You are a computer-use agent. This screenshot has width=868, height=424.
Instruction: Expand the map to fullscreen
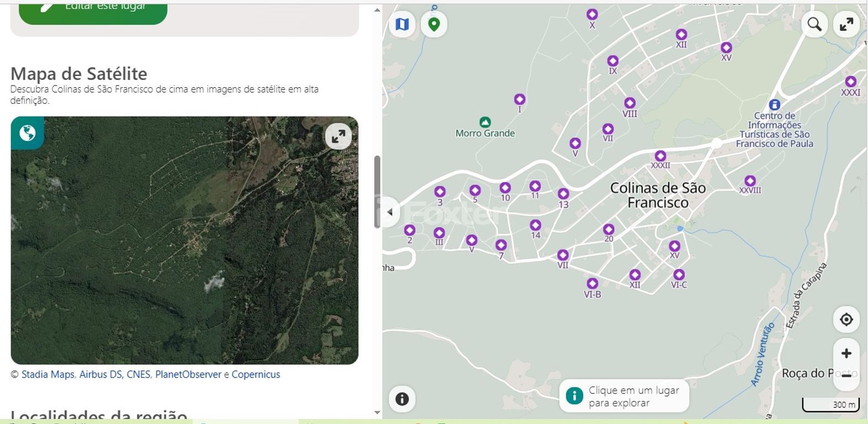(846, 24)
